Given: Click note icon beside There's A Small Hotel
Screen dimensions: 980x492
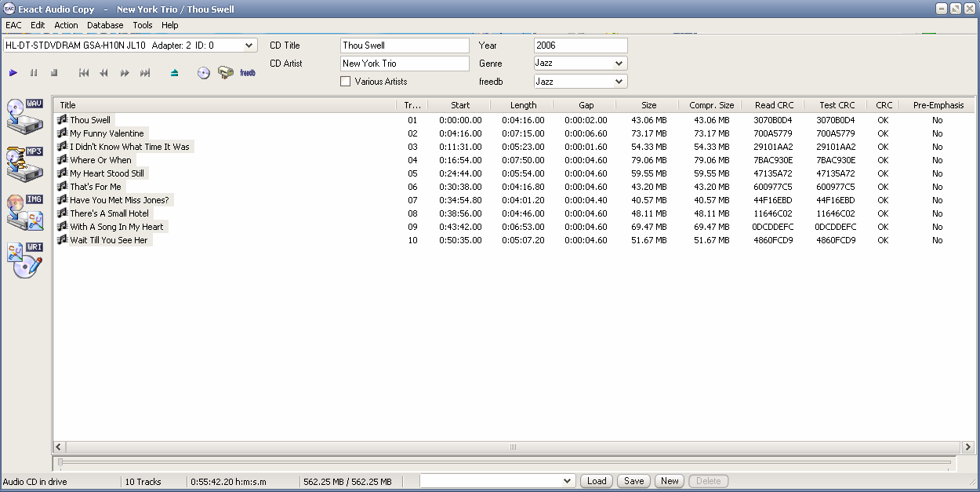Looking at the screenshot, I should pos(62,213).
